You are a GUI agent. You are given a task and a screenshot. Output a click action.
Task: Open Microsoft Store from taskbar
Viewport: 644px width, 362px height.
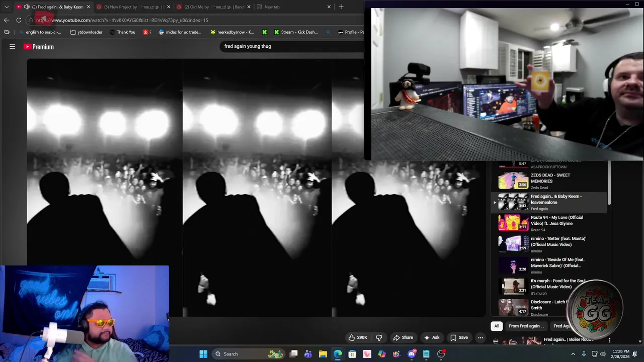click(352, 354)
